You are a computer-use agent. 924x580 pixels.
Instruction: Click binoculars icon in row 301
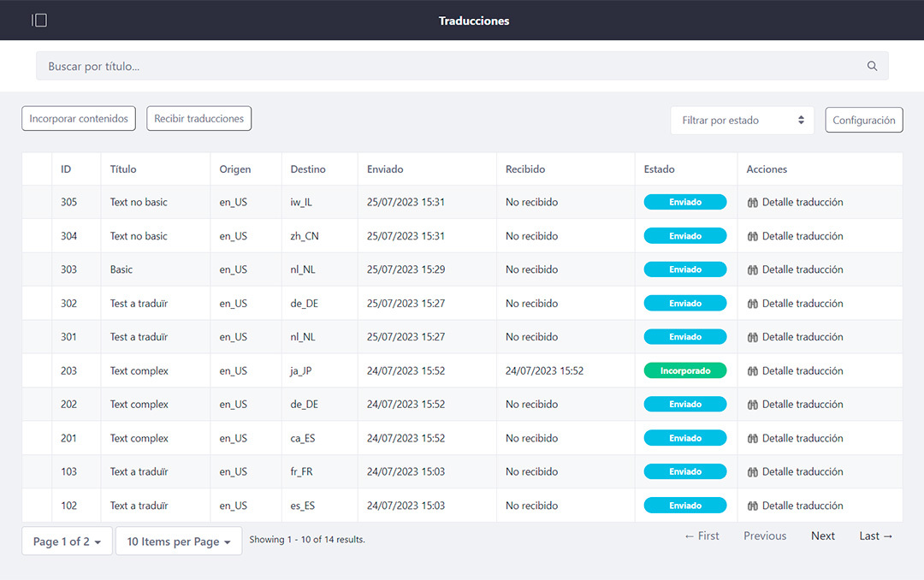tap(753, 337)
